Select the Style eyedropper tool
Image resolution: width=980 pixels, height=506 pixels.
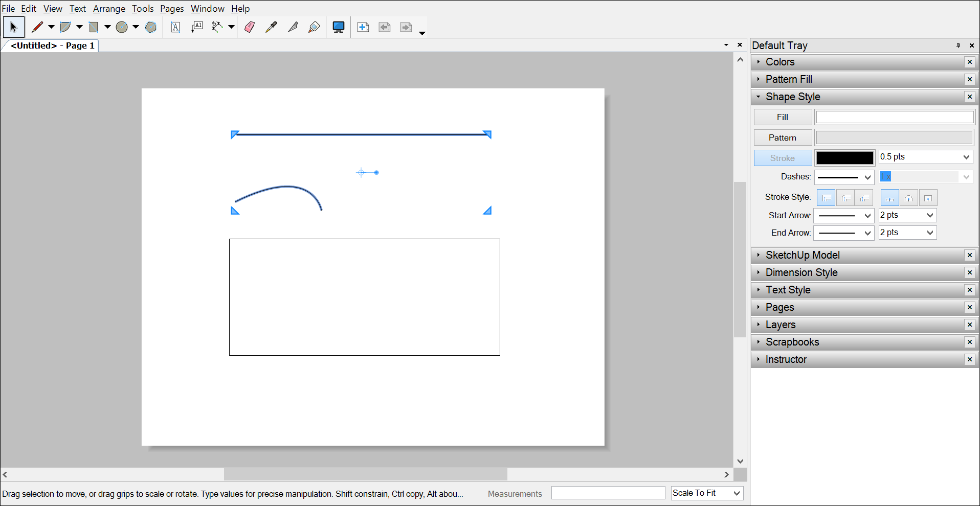click(271, 27)
